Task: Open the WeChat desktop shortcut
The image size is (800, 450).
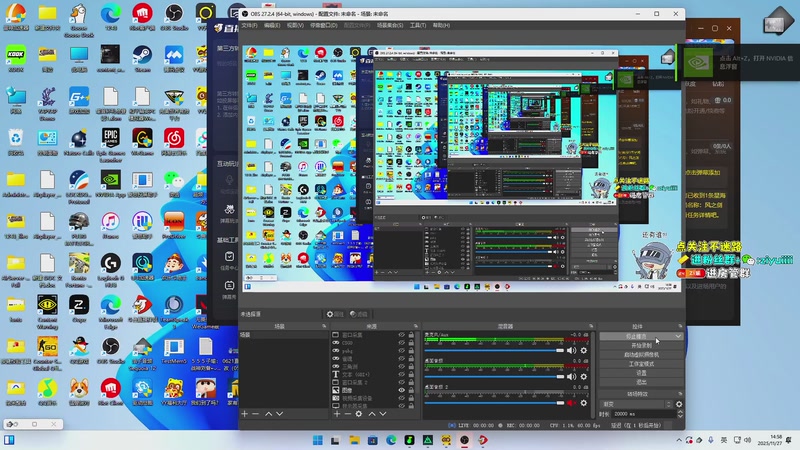Action: pyautogui.click(x=174, y=184)
